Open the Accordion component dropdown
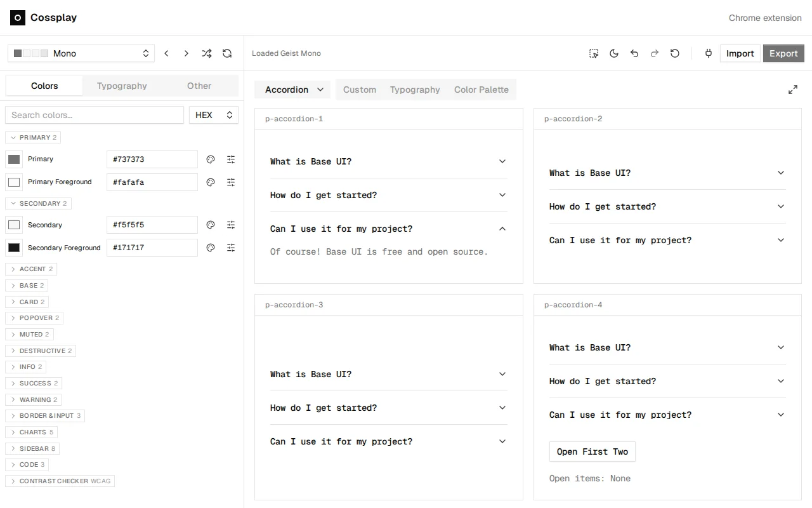 [293, 90]
